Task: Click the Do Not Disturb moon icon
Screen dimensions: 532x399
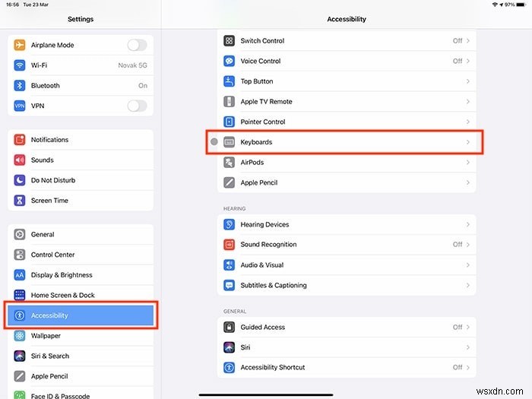Action: click(x=20, y=180)
